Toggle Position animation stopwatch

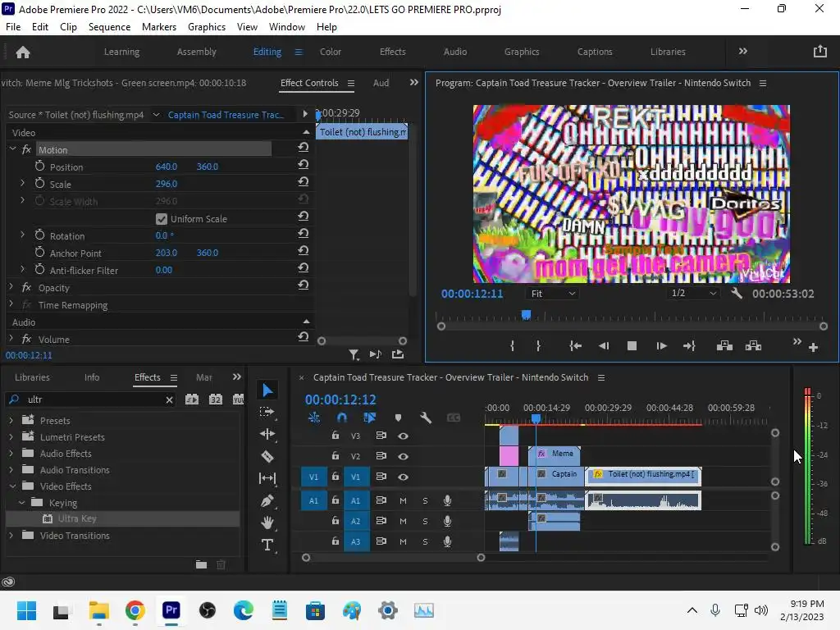pos(39,166)
